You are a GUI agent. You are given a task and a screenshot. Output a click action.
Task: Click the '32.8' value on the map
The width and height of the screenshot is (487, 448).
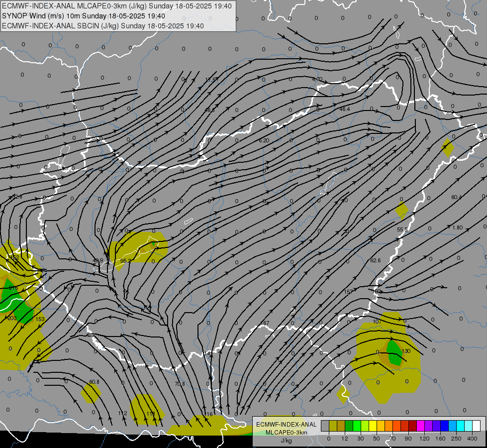(x=17, y=197)
